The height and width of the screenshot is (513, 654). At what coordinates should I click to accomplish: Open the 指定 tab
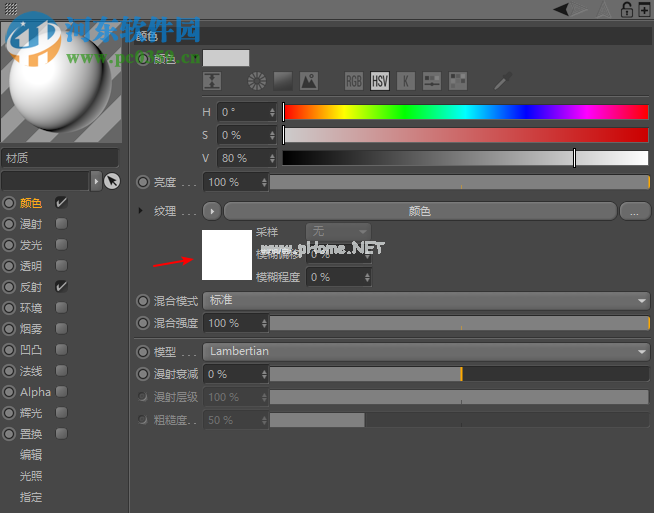click(x=31, y=497)
